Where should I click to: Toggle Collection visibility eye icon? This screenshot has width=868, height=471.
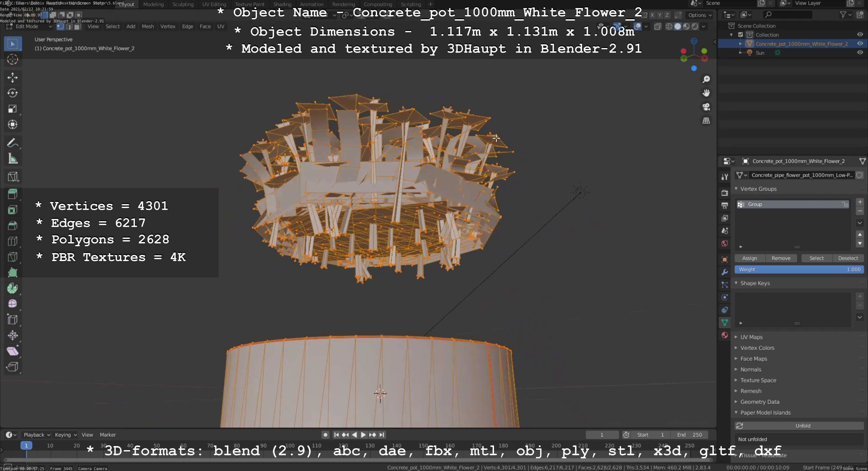click(x=859, y=34)
